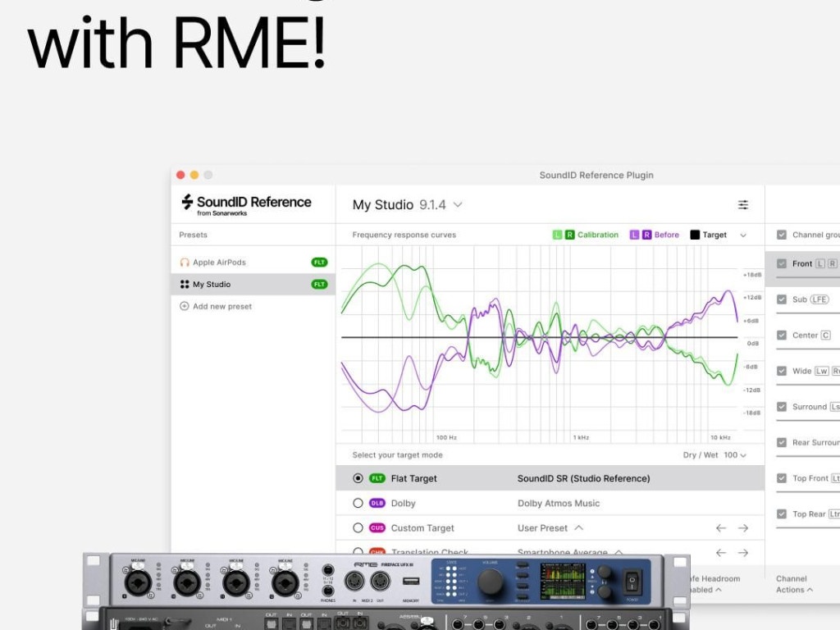Image resolution: width=840 pixels, height=630 pixels.
Task: Click the next arrow for Custom Target
Action: (743, 528)
